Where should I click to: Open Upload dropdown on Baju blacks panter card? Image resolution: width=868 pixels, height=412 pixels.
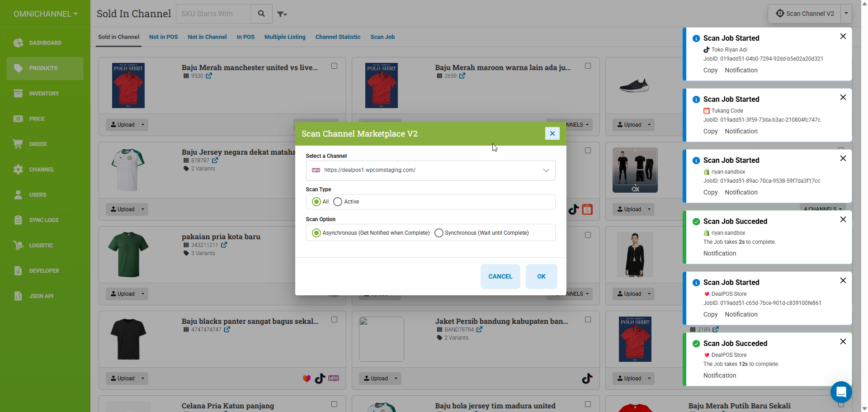pyautogui.click(x=143, y=379)
